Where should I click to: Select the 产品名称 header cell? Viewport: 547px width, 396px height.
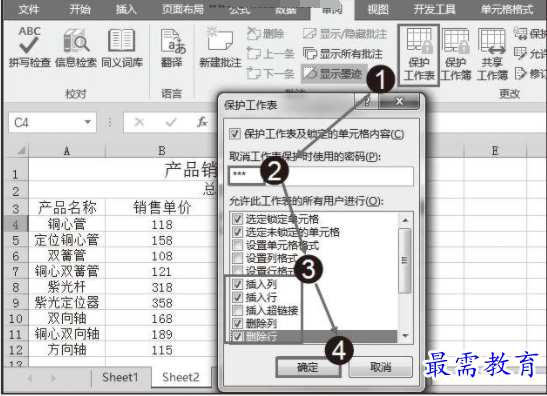point(67,208)
